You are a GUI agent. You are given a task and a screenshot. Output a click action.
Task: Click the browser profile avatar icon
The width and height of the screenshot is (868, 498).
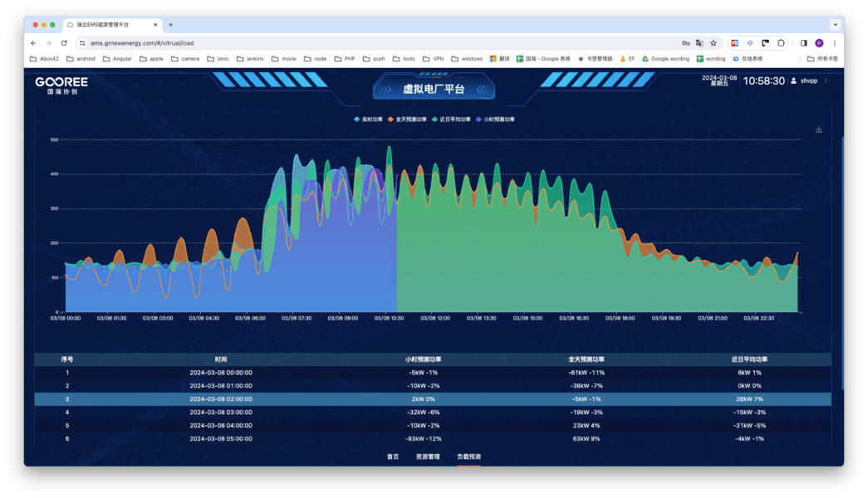pos(820,42)
